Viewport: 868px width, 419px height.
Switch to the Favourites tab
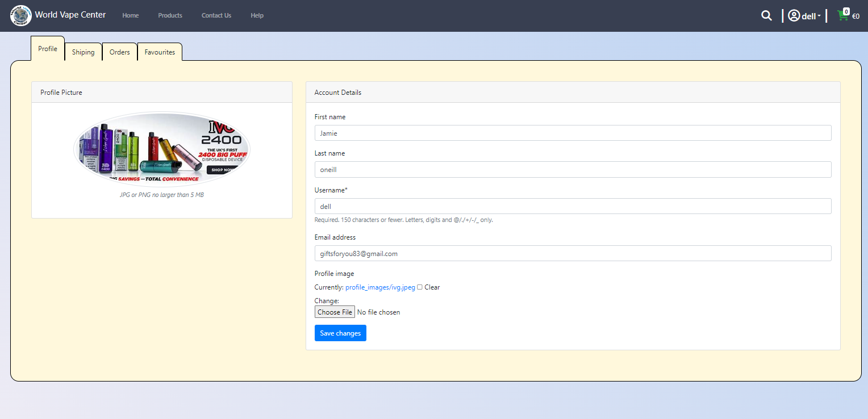(x=160, y=52)
